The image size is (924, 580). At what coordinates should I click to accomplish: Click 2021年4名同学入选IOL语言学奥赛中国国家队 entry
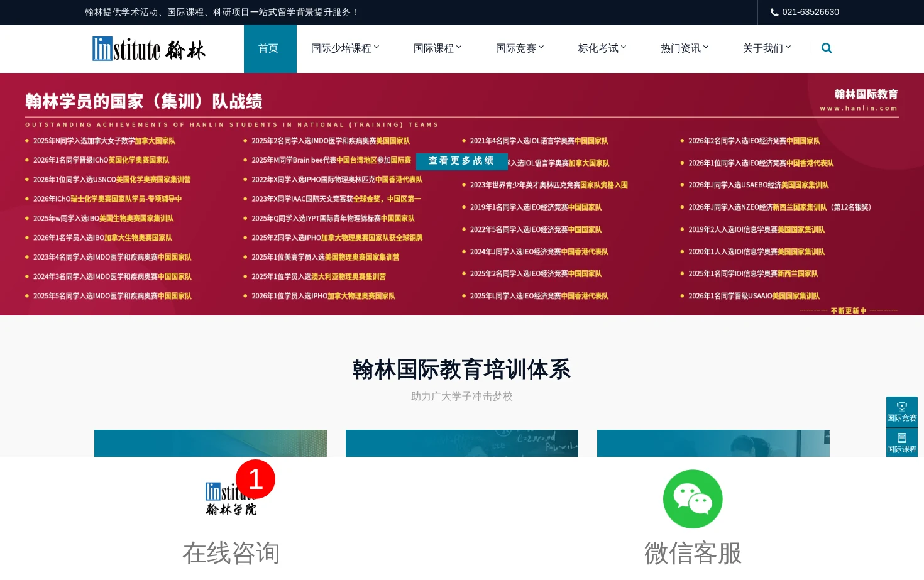[x=539, y=141]
